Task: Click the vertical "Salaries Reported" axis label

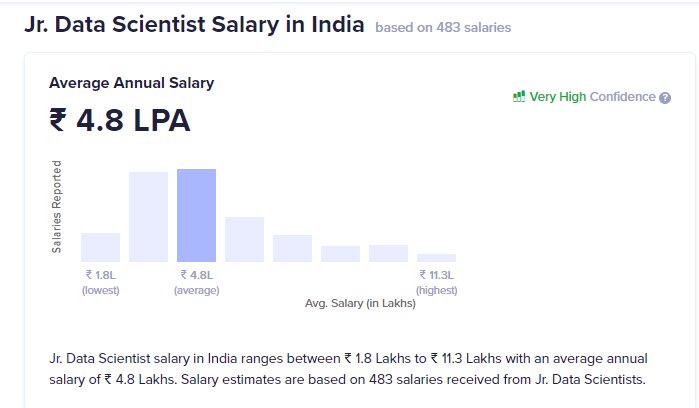Action: [57, 206]
